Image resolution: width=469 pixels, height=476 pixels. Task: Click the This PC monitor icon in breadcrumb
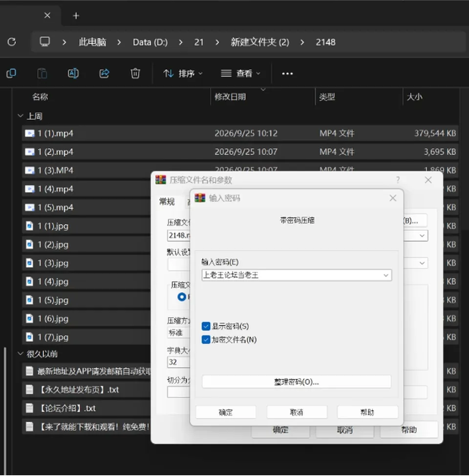click(44, 42)
